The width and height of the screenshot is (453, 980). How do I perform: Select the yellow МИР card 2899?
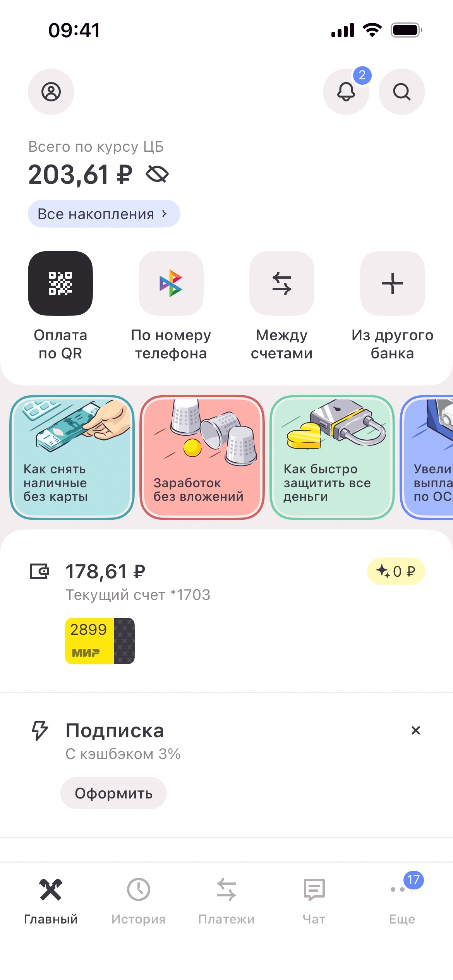[x=100, y=641]
